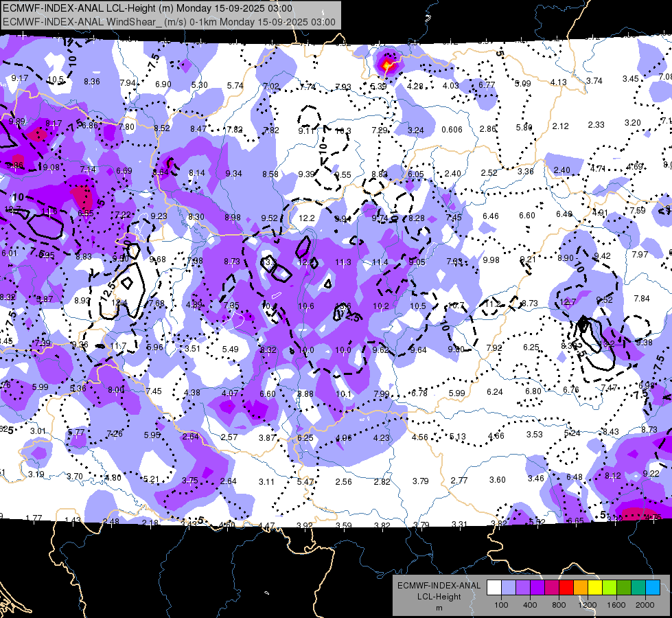Select the orange legend swatch

(581, 588)
